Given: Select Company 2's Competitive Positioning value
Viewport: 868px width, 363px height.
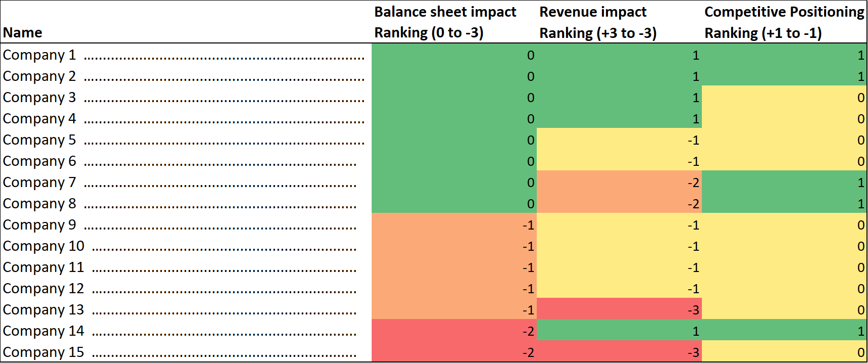Looking at the screenshot, I should [784, 76].
